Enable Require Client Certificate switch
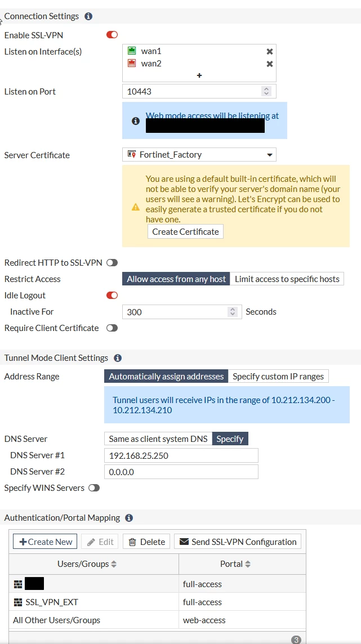 click(x=112, y=328)
